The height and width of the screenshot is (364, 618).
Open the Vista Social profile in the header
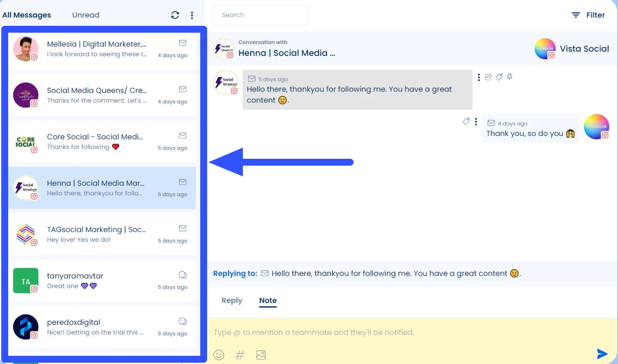[x=571, y=49]
